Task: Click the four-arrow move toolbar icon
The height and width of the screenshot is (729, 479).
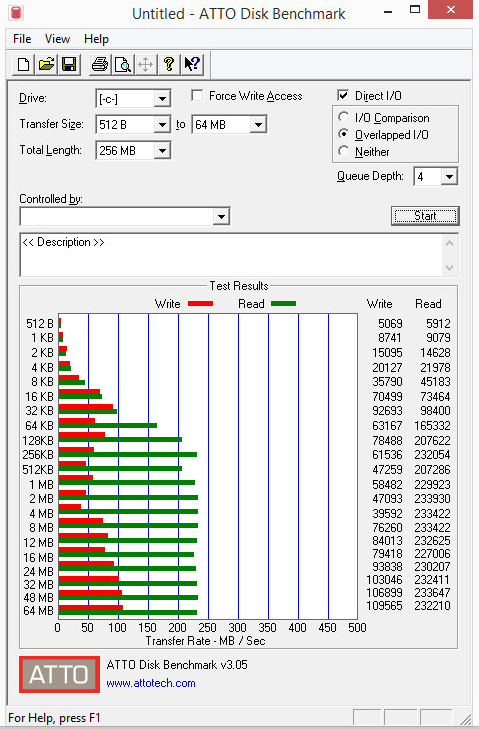Action: (x=146, y=64)
